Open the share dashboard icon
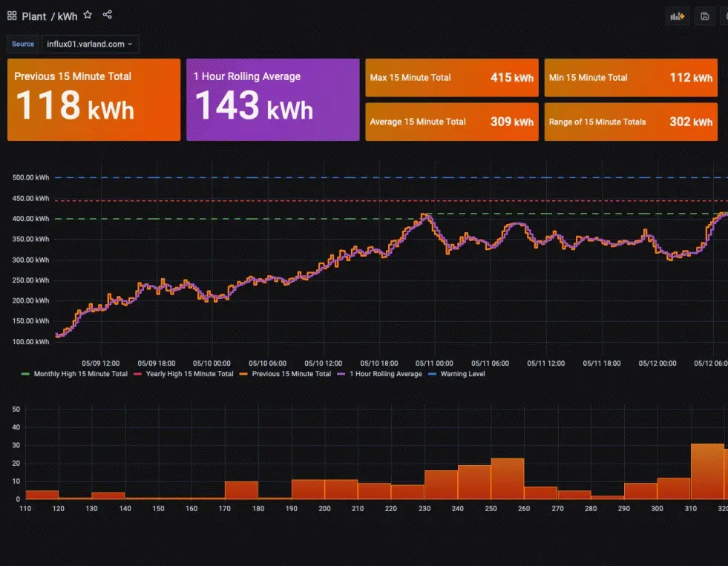Screen dimensions: 728x566 tap(107, 13)
